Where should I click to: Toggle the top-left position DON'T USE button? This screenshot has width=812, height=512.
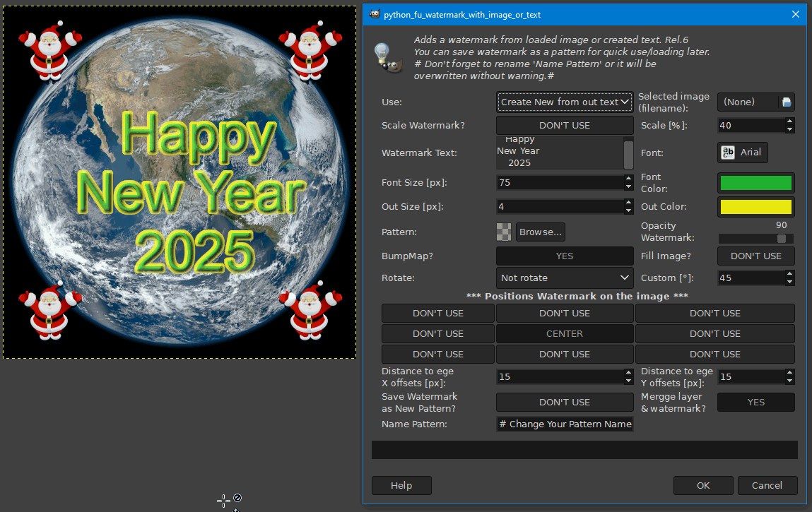[438, 314]
